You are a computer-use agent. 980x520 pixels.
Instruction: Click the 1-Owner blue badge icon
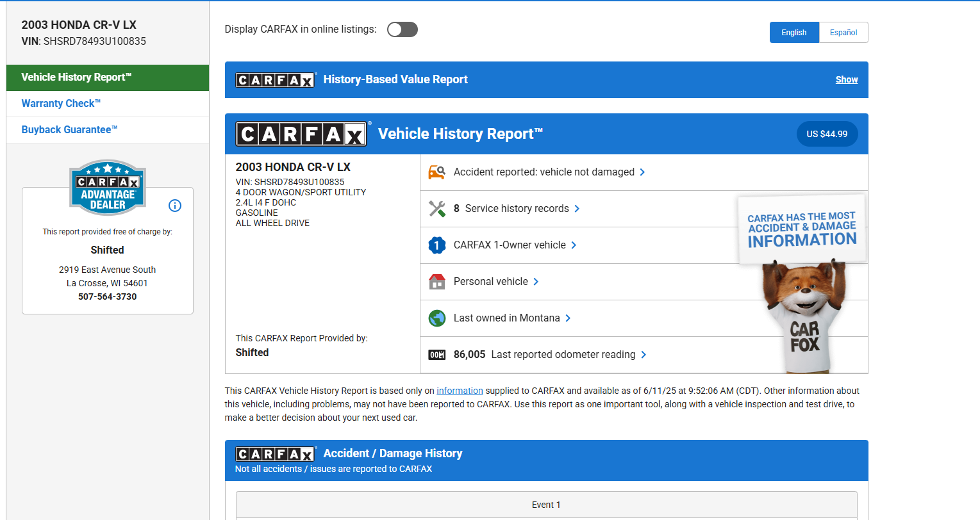pyautogui.click(x=437, y=245)
